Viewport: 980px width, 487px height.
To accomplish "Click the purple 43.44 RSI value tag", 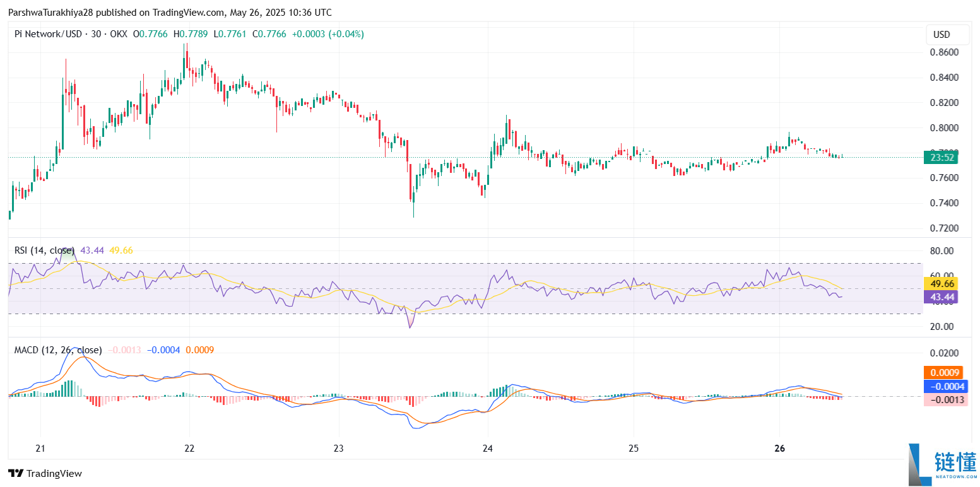I will [x=940, y=297].
